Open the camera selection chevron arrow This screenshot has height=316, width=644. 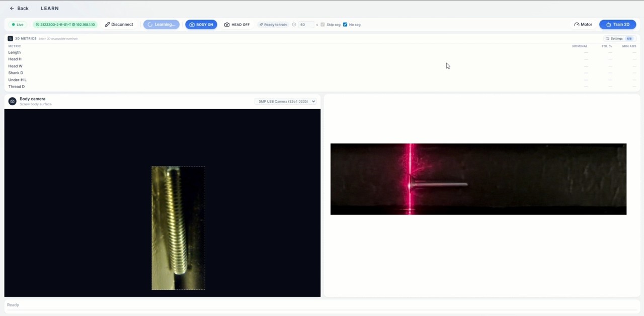click(313, 101)
